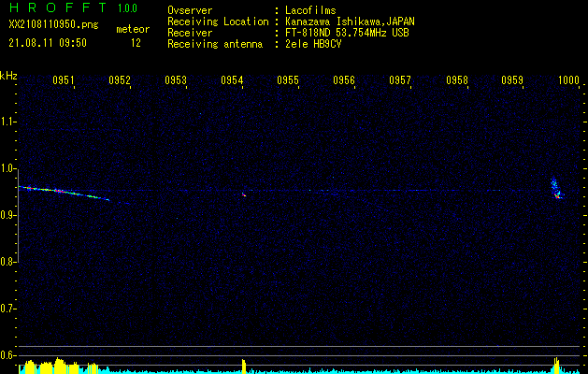Click the version number 1.0.0

tap(127, 8)
